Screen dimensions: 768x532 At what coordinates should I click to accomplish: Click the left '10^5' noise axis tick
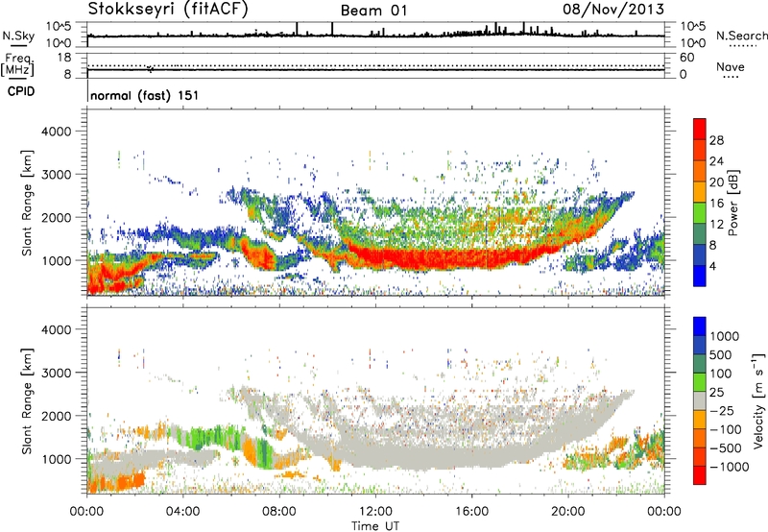(60, 27)
